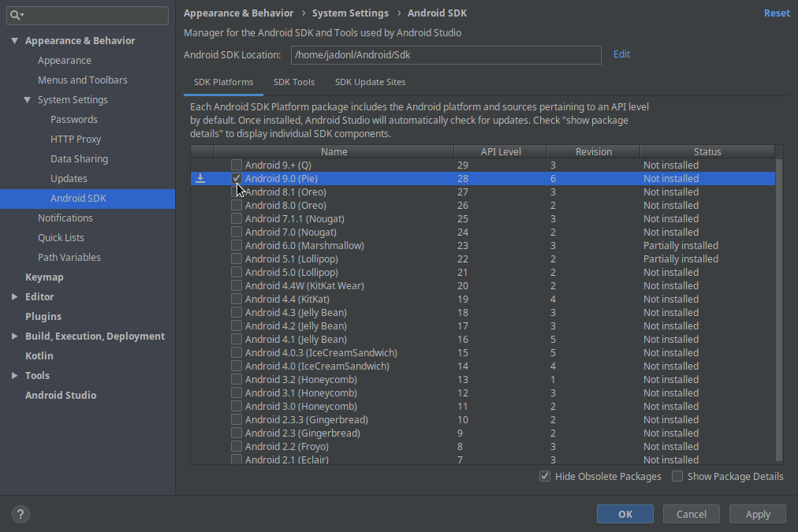Expand the Tools settings section

point(15,376)
